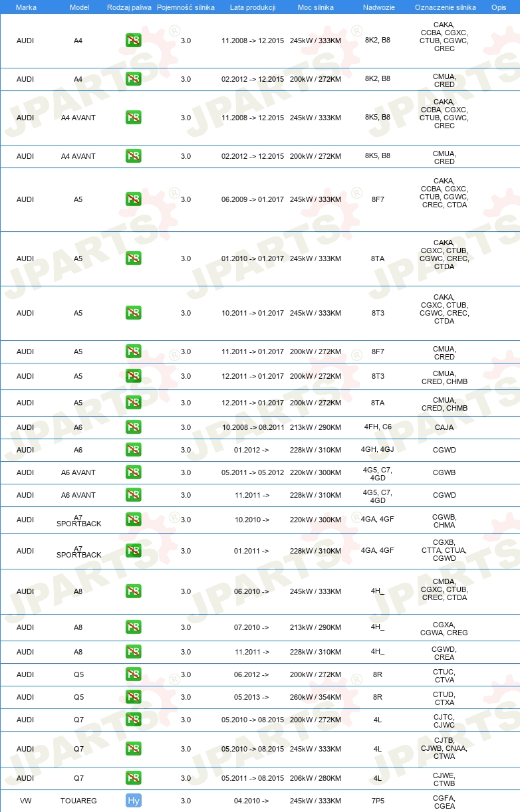Click the 10.2008 -> 08.2011 production dates cell
The image size is (520, 812).
click(253, 427)
